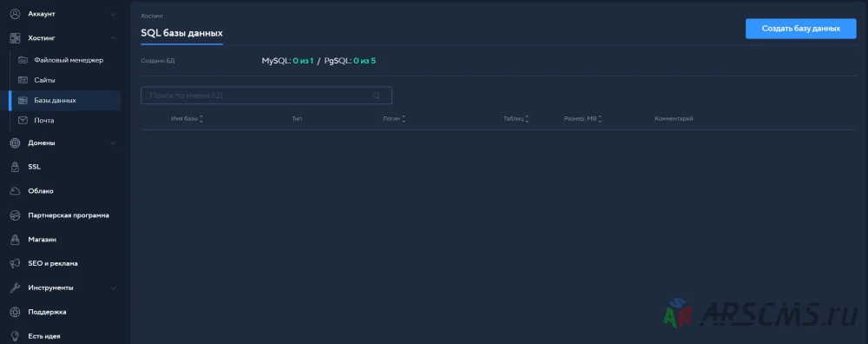Click the search magnifier icon
The image size is (868, 344).
click(x=377, y=96)
